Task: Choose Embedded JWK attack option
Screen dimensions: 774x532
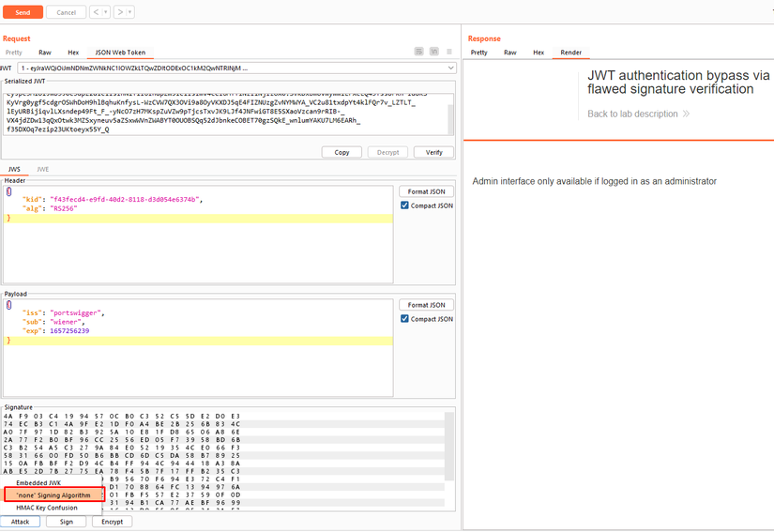Action: pyautogui.click(x=38, y=482)
